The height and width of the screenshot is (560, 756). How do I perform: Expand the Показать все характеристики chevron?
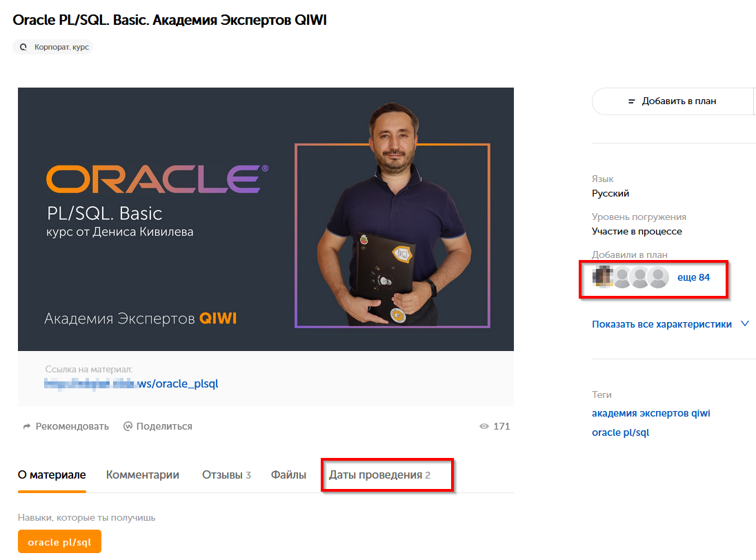[x=744, y=323]
